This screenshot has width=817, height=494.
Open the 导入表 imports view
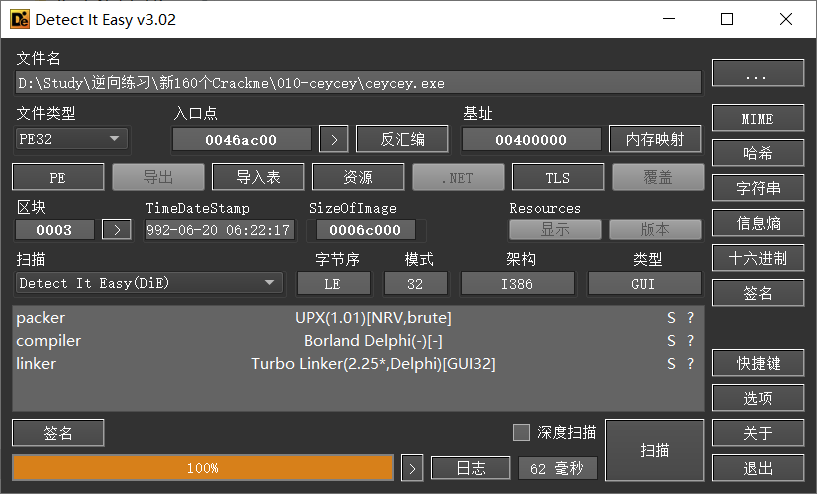click(257, 177)
